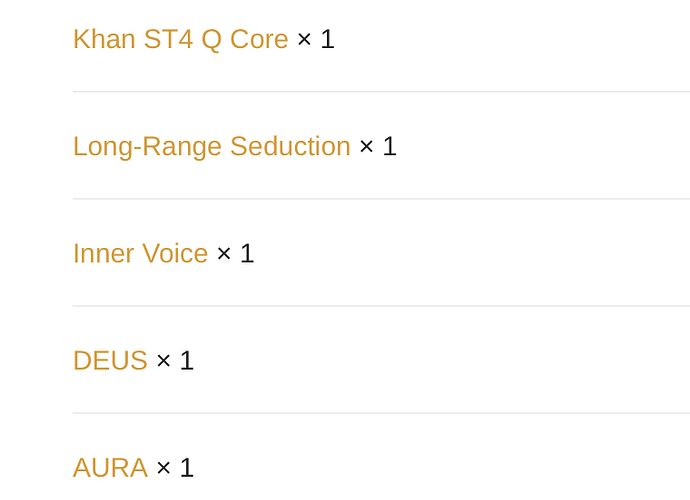The image size is (690, 500).
Task: Open the AURA link
Action: point(110,467)
